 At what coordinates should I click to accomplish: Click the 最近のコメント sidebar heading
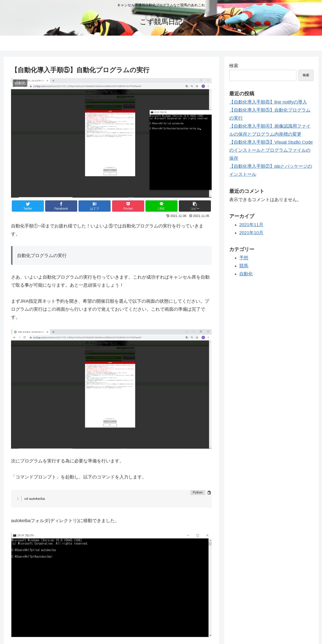pyautogui.click(x=247, y=191)
